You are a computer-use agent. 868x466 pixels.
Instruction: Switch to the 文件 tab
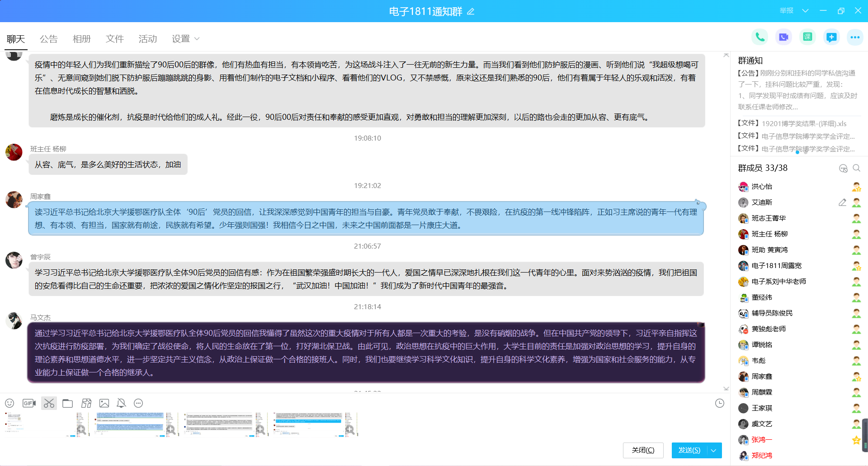click(114, 39)
